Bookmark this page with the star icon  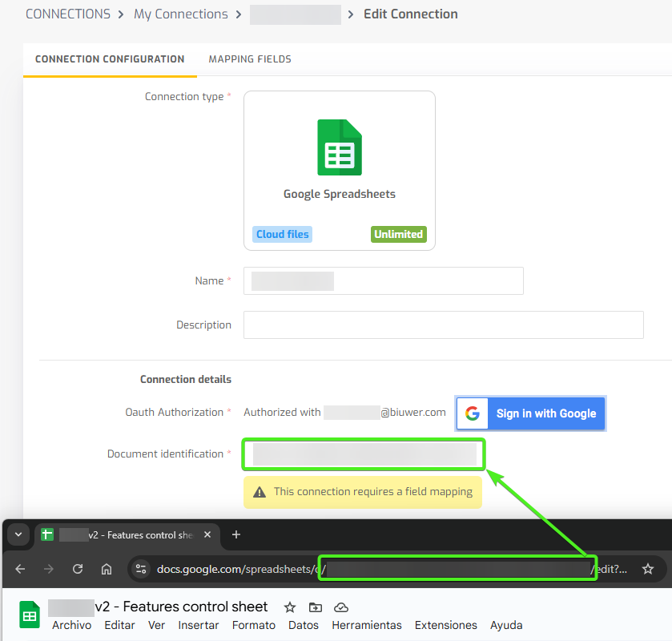(648, 569)
